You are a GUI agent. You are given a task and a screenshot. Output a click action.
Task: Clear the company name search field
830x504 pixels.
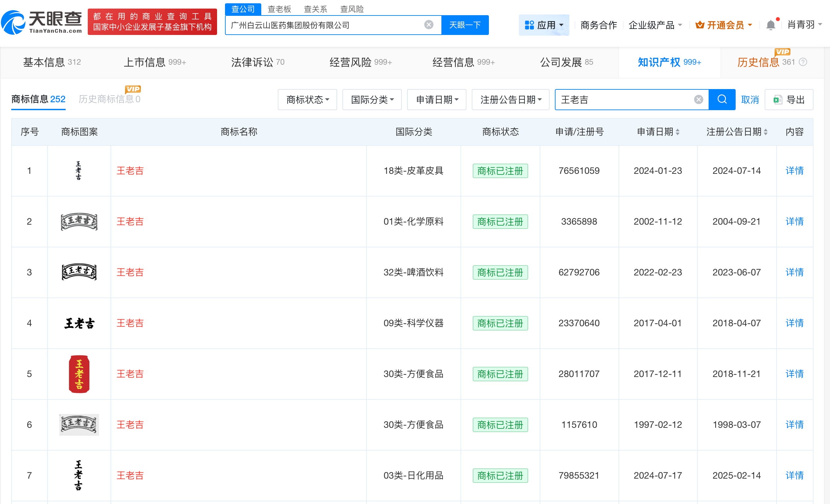pos(428,24)
